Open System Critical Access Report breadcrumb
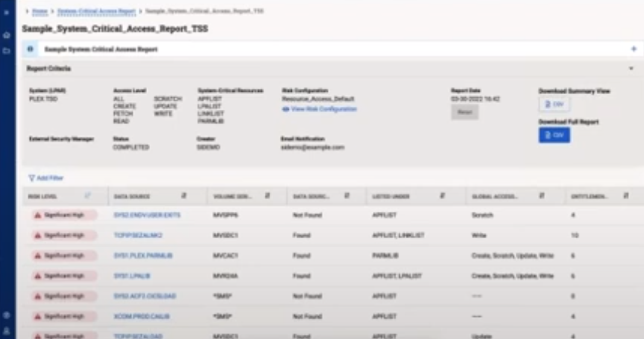 pyautogui.click(x=96, y=11)
